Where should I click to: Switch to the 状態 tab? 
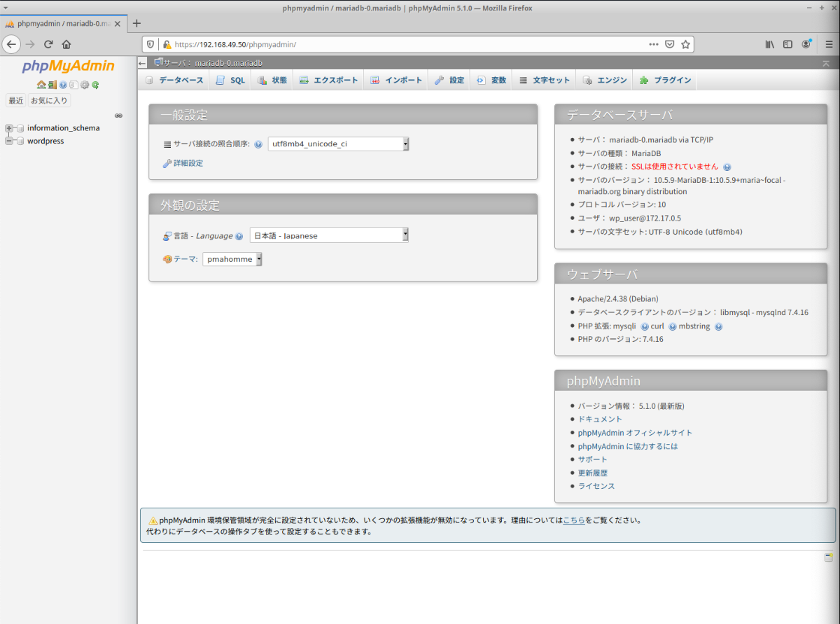272,80
